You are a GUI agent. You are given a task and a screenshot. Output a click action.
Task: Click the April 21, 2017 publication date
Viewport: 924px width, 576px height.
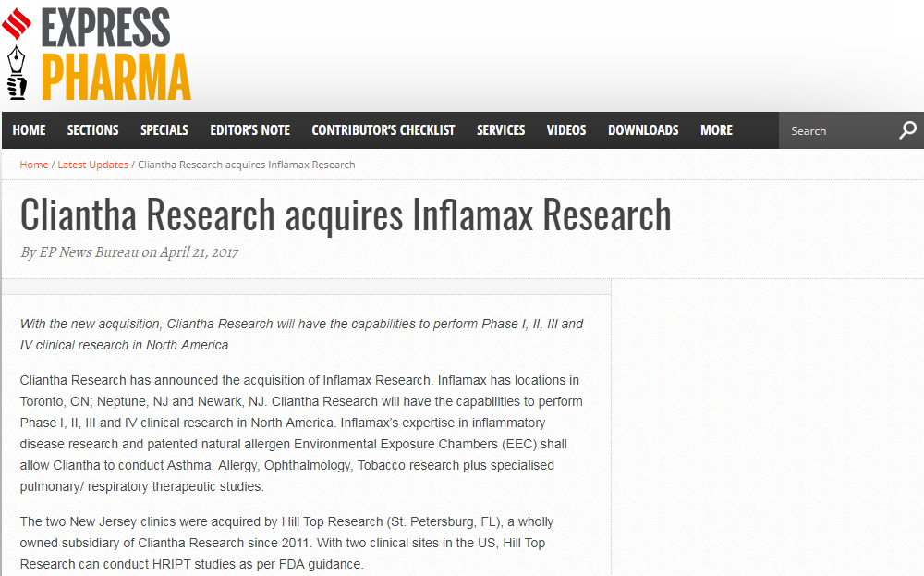click(x=200, y=252)
